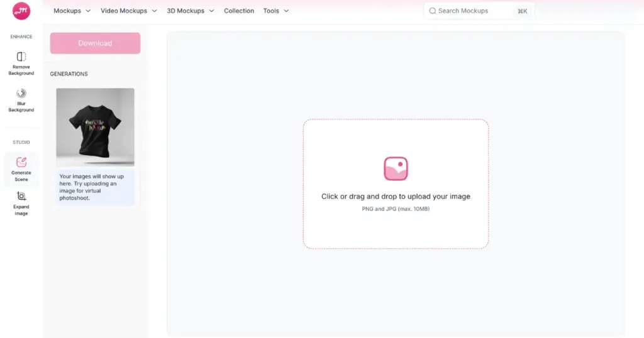644x338 pixels.
Task: Select the Remove Background tool icon
Action: point(21,56)
